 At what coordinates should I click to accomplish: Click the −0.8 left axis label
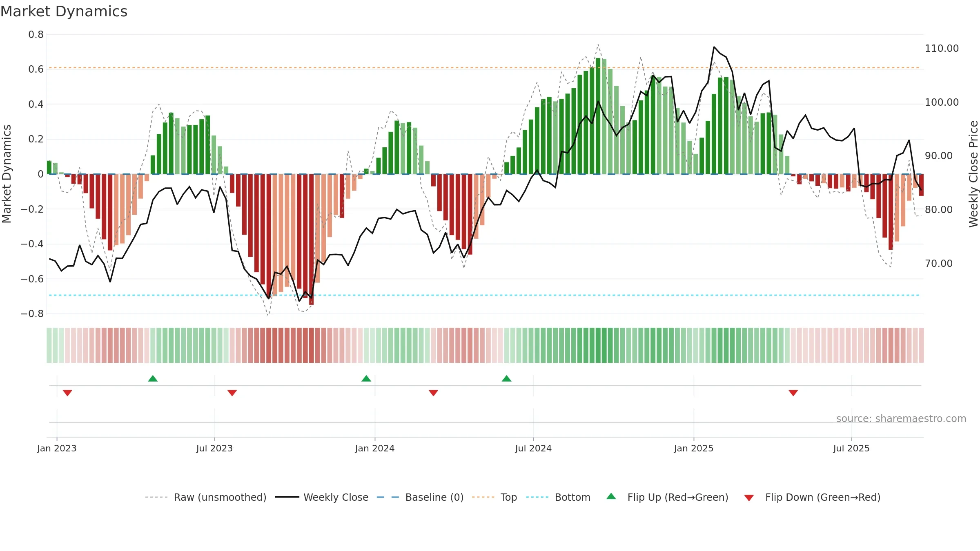coord(32,314)
